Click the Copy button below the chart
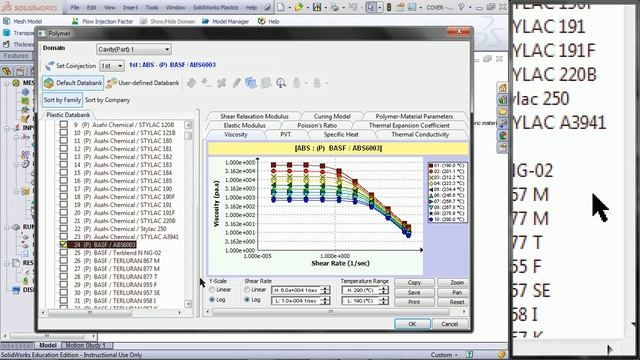640x360 pixels. click(414, 282)
